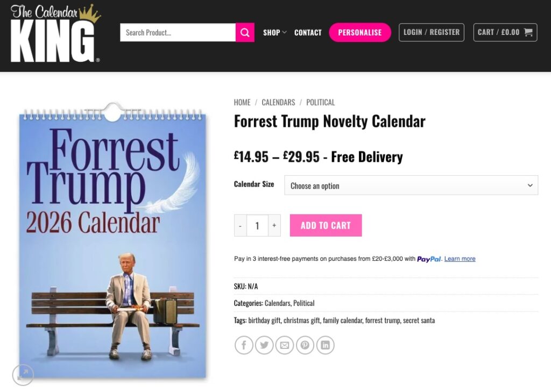Image resolution: width=551 pixels, height=392 pixels.
Task: Pin product using the Pinterest icon
Action: [305, 345]
